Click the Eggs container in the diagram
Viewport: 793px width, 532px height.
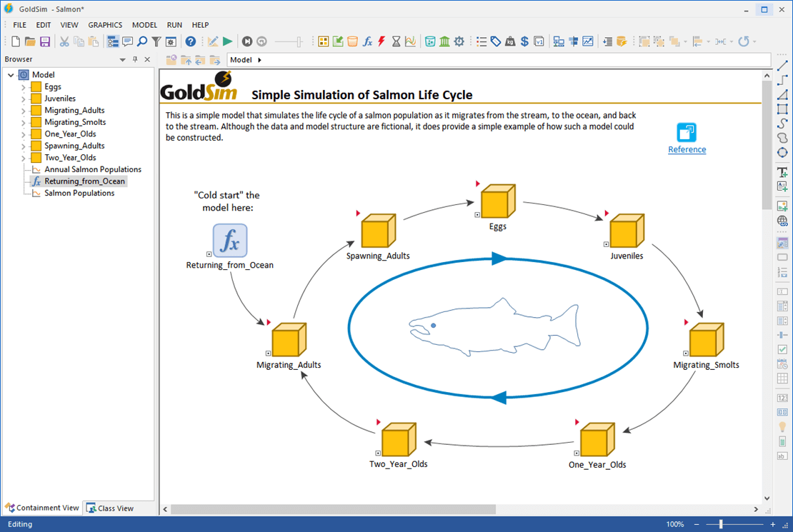(498, 201)
